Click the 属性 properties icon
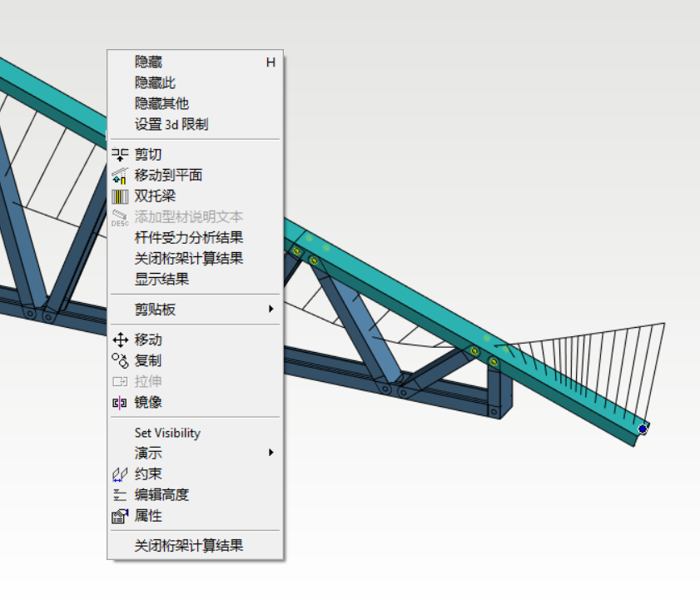 point(120,516)
